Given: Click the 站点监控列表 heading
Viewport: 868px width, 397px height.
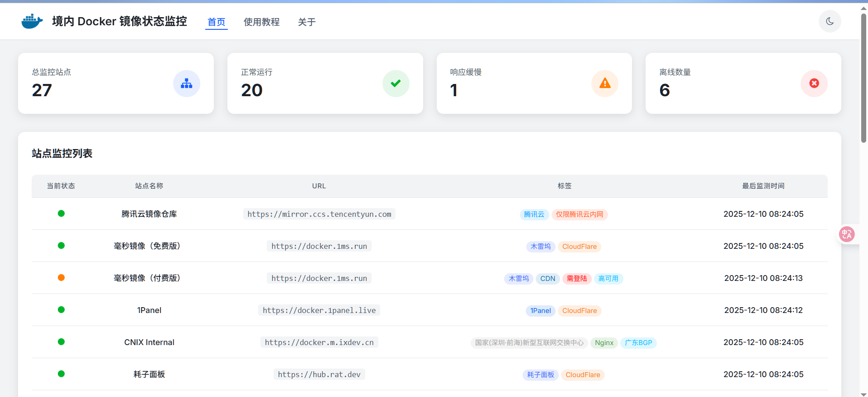Looking at the screenshot, I should [62, 154].
